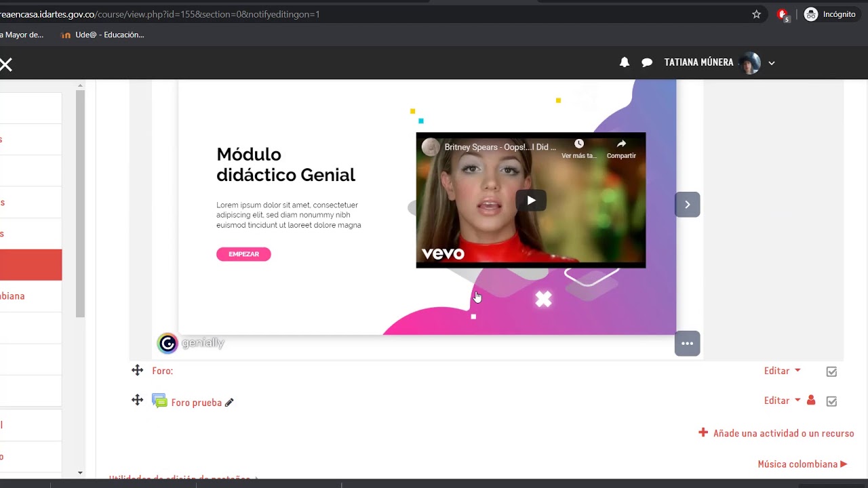Open the Foro prueba link
Screen dimensions: 868x488
tap(197, 403)
